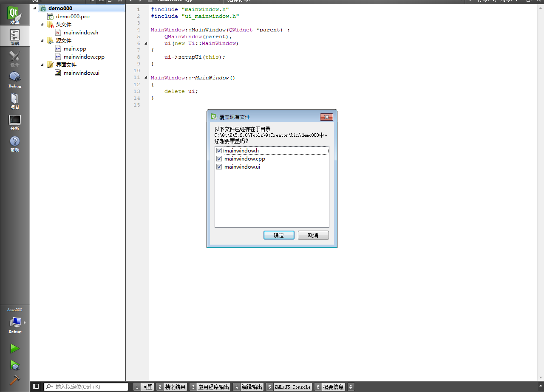
Task: Uncheck mainwindow.ui in overwrite dialog
Action: tap(219, 167)
